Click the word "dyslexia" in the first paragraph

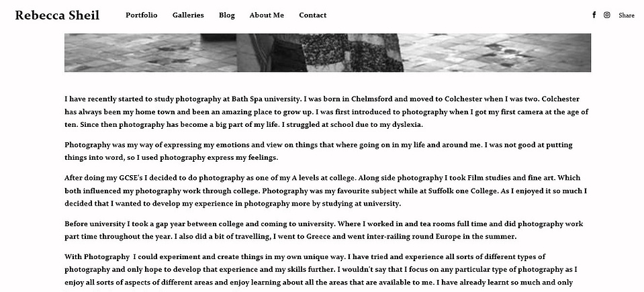tap(406, 125)
